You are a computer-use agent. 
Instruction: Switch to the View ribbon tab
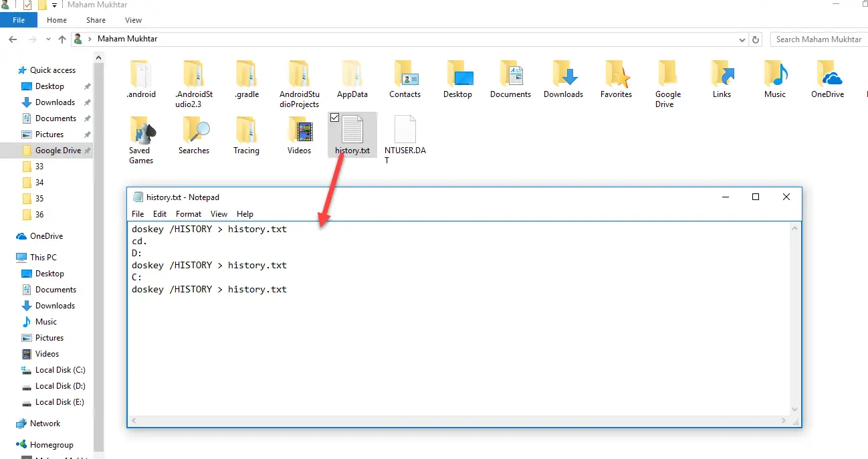(133, 20)
